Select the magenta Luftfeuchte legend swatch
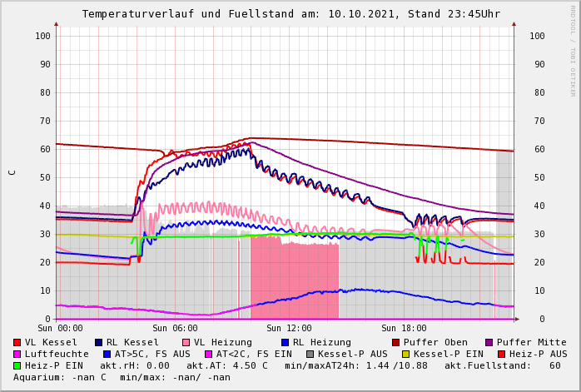The width and height of the screenshot is (581, 392). (x=17, y=354)
